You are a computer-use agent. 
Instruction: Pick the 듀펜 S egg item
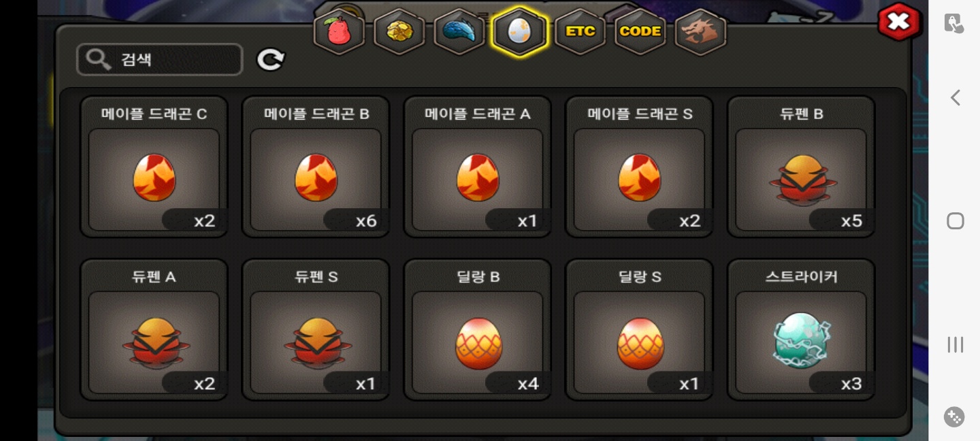316,330
